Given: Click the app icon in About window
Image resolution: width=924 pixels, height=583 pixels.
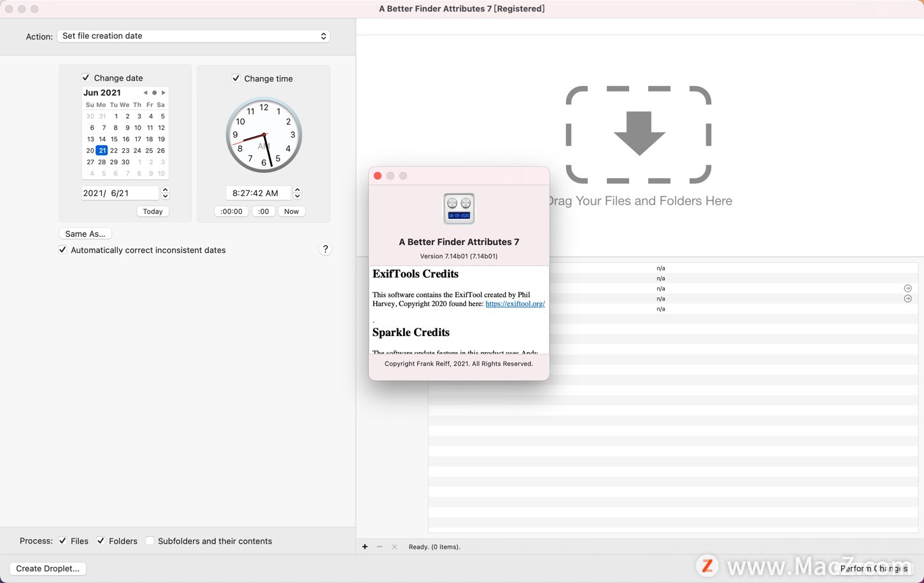Looking at the screenshot, I should click(459, 209).
